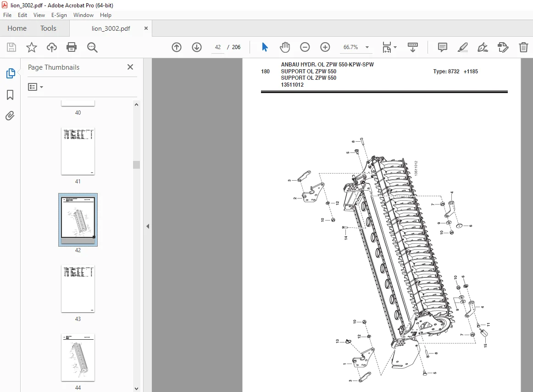Select page 44 thumbnail
The height and width of the screenshot is (392, 533).
[x=78, y=357]
